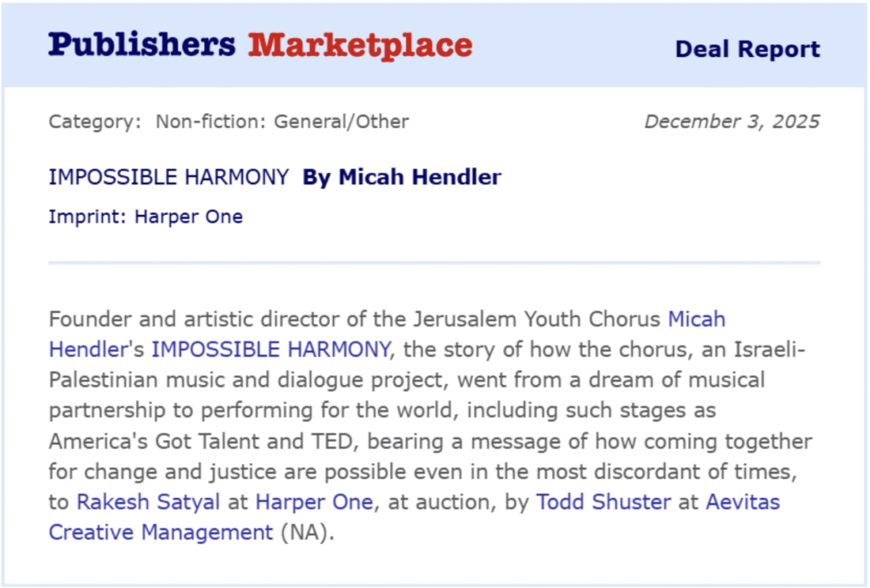870x588 pixels.
Task: Click the Deal Report header label
Action: (747, 49)
